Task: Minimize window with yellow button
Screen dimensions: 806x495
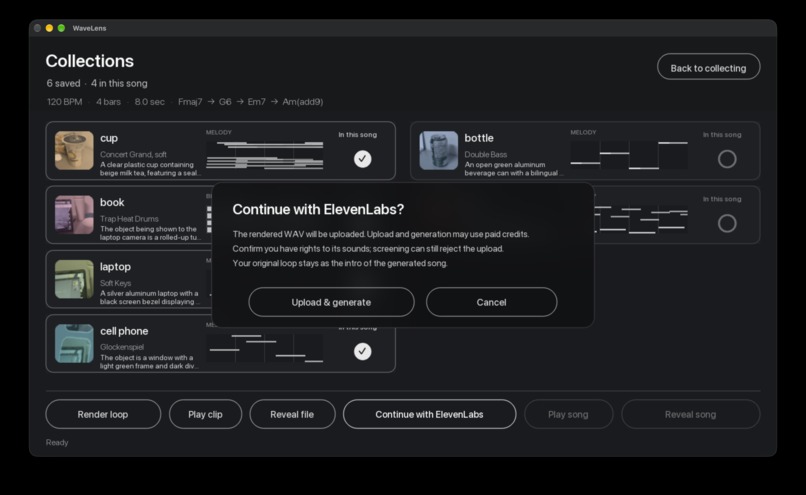Action: coord(49,28)
